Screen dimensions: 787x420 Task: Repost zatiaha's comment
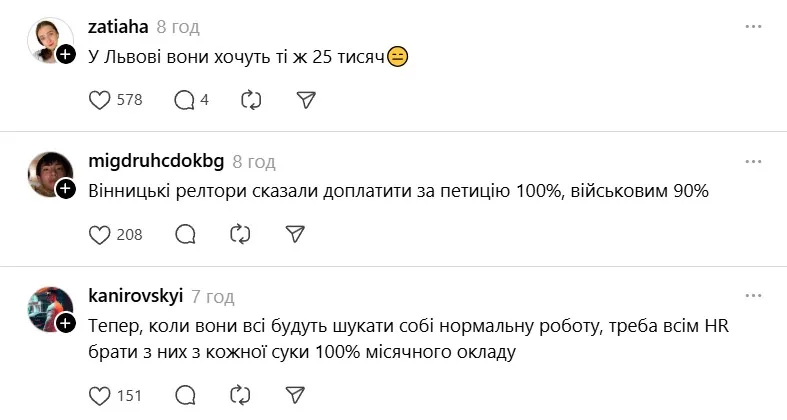(252, 100)
